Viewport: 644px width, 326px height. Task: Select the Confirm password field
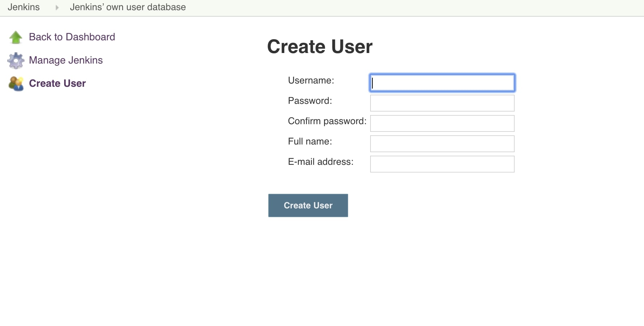[442, 123]
